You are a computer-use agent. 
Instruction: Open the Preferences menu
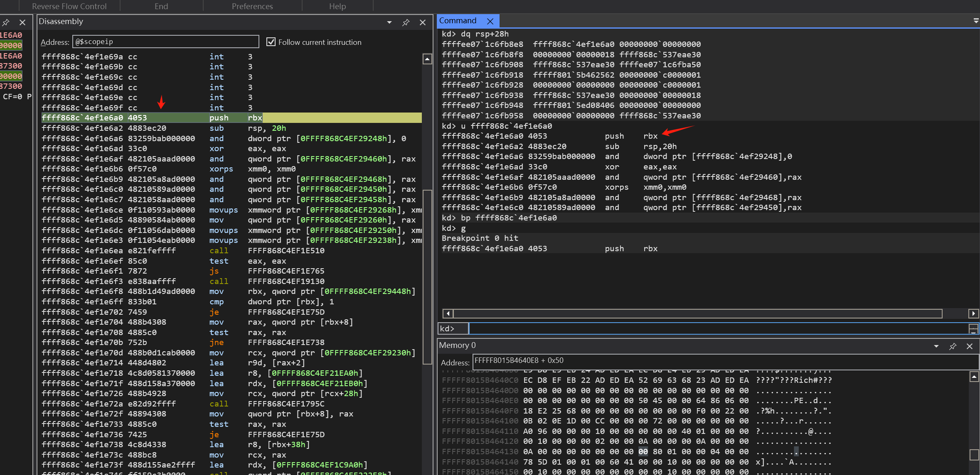coord(252,6)
